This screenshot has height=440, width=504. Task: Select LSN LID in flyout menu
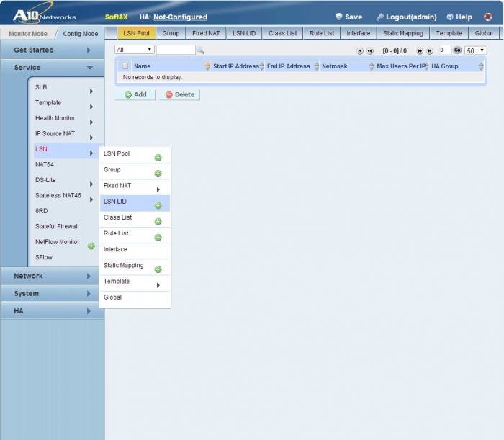135,203
